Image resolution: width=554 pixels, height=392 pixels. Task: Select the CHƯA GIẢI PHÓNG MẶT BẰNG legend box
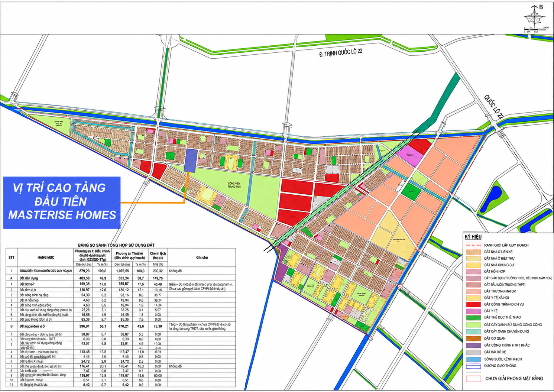click(473, 379)
